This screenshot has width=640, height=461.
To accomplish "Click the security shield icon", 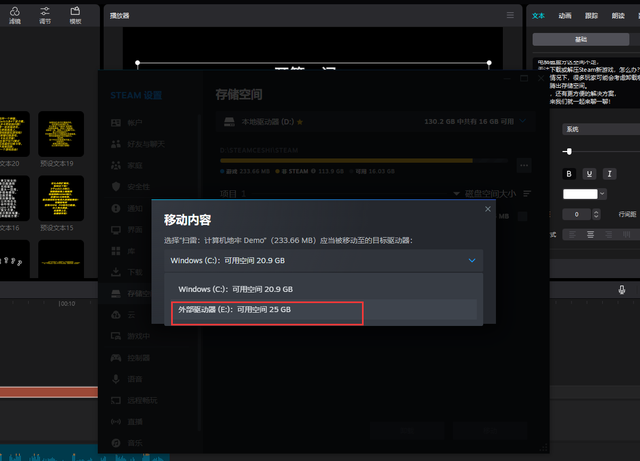I will pyautogui.click(x=116, y=187).
